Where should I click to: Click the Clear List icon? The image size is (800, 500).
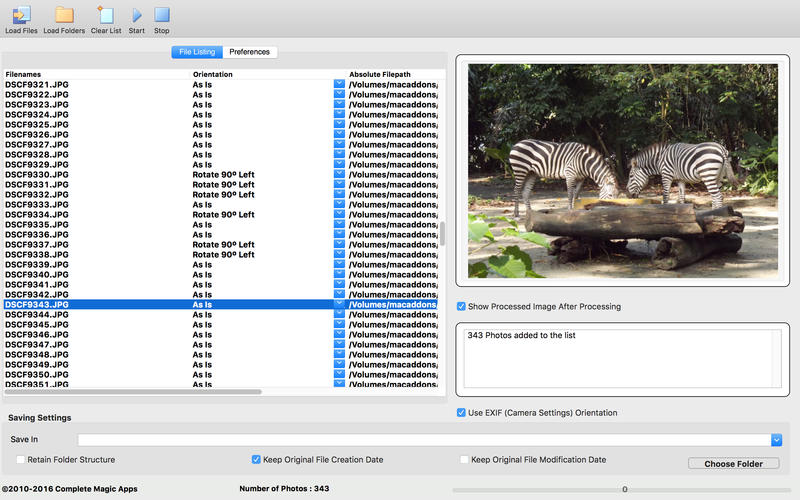pyautogui.click(x=105, y=16)
